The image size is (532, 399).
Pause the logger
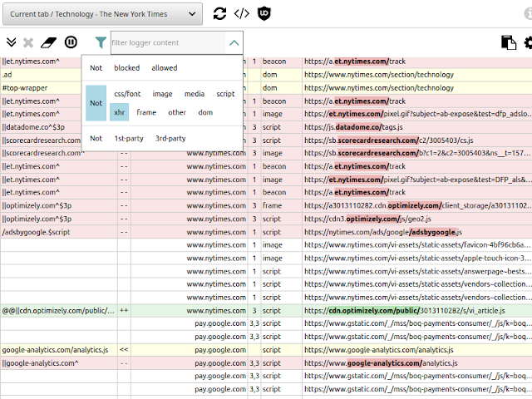coord(71,42)
